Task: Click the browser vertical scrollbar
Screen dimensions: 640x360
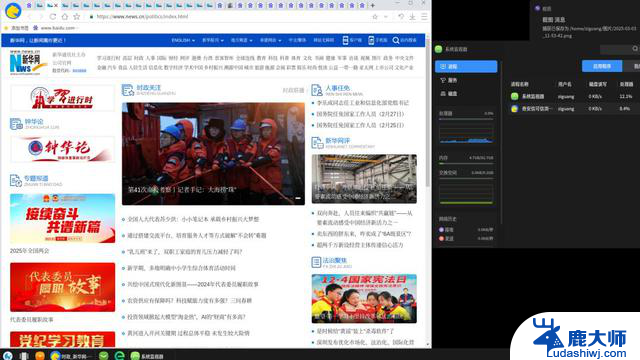Action: (428, 110)
